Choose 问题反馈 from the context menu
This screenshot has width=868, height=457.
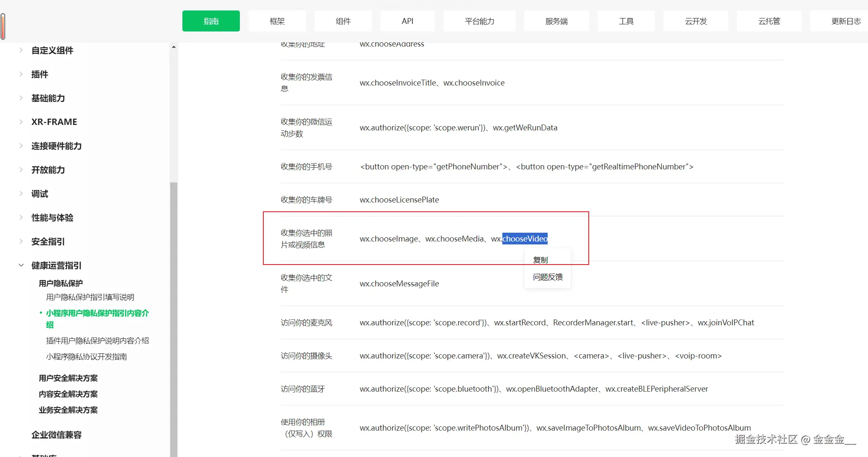(548, 277)
